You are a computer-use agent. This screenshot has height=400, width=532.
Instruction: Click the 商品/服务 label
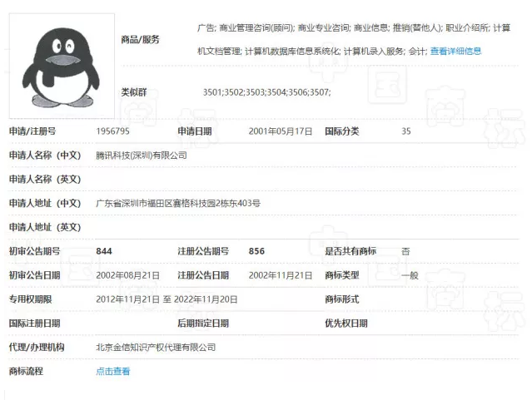[139, 39]
